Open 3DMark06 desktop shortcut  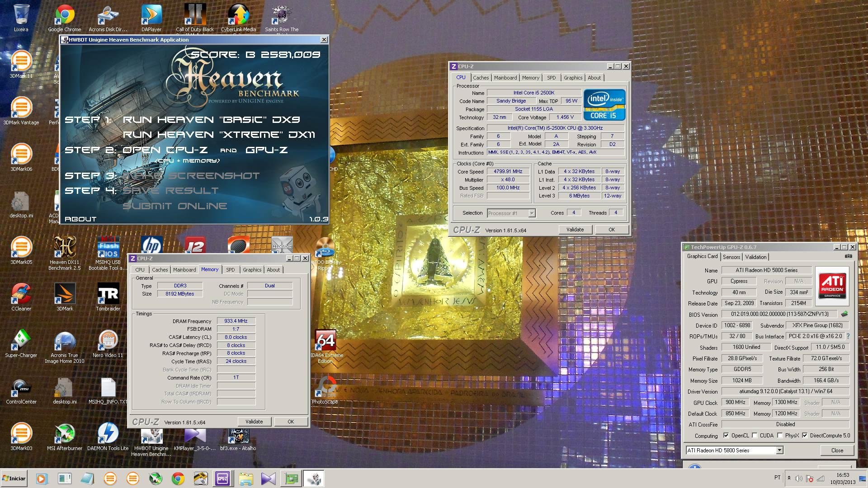(x=21, y=158)
